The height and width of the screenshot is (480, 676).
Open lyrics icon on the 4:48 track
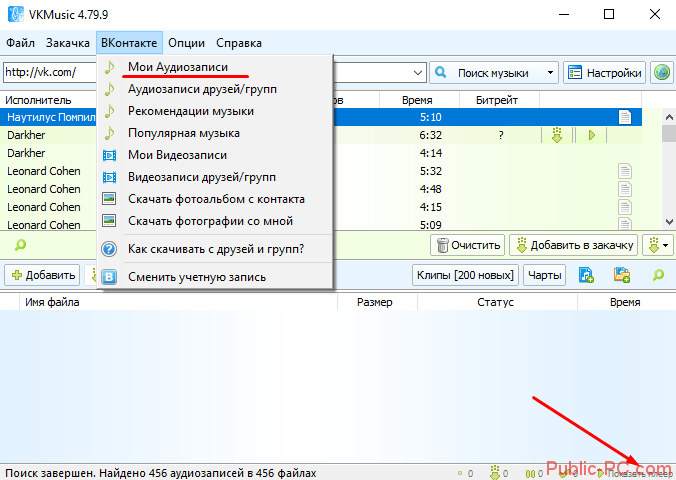click(x=625, y=189)
